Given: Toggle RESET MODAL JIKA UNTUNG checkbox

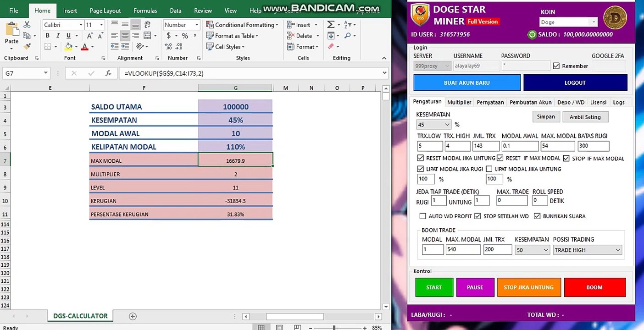Looking at the screenshot, I should pyautogui.click(x=421, y=158).
